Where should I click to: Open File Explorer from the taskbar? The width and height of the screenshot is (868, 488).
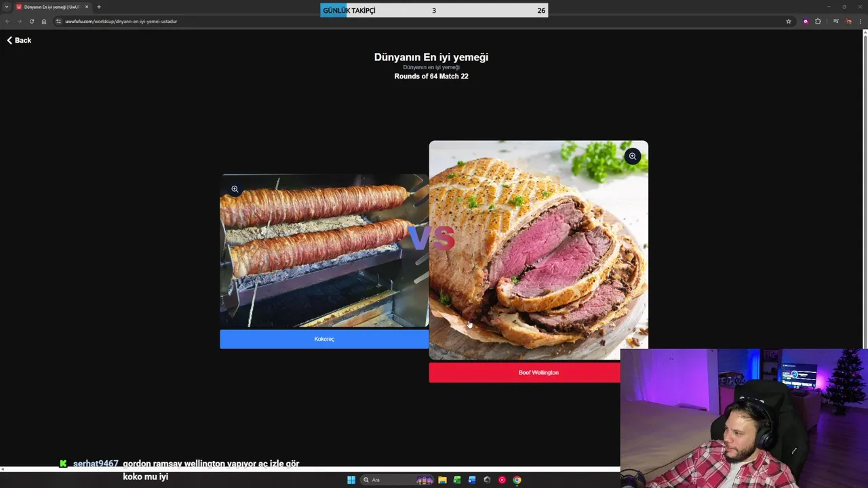point(442,480)
